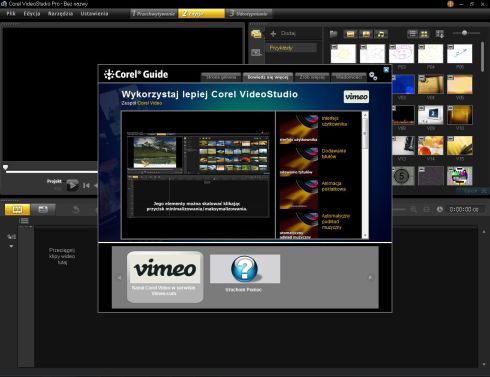Click the right carousel arrow in Corel Guide

[370, 277]
